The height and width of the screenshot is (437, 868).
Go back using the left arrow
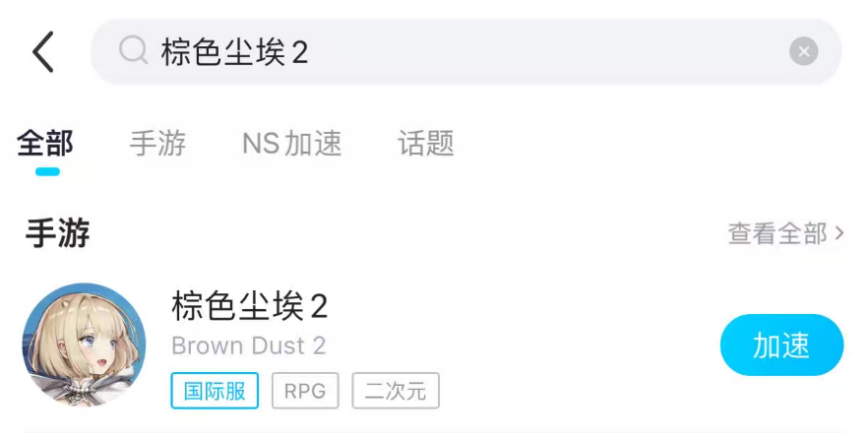click(43, 51)
